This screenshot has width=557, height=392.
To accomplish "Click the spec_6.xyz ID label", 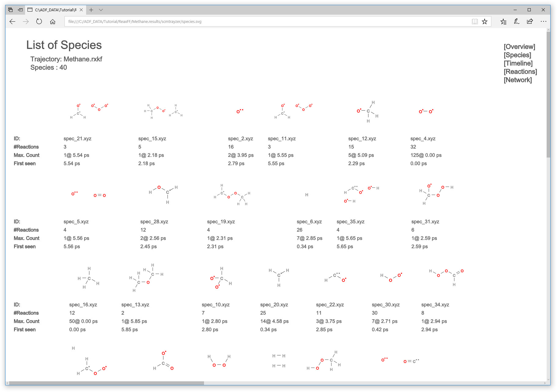I will tap(309, 222).
